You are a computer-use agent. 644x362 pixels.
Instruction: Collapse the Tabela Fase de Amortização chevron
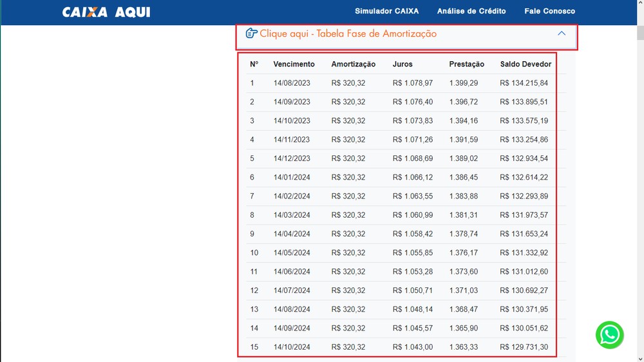[562, 33]
